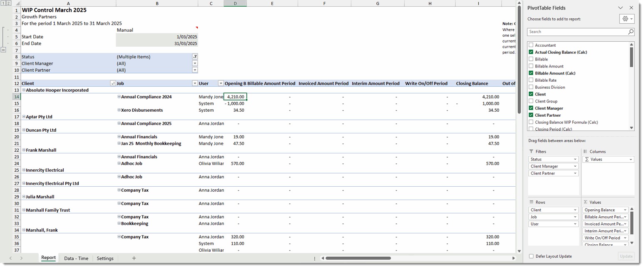This screenshot has width=644, height=268.
Task: Collapse Duncan Pty Ltd client group
Action: pyautogui.click(x=24, y=130)
